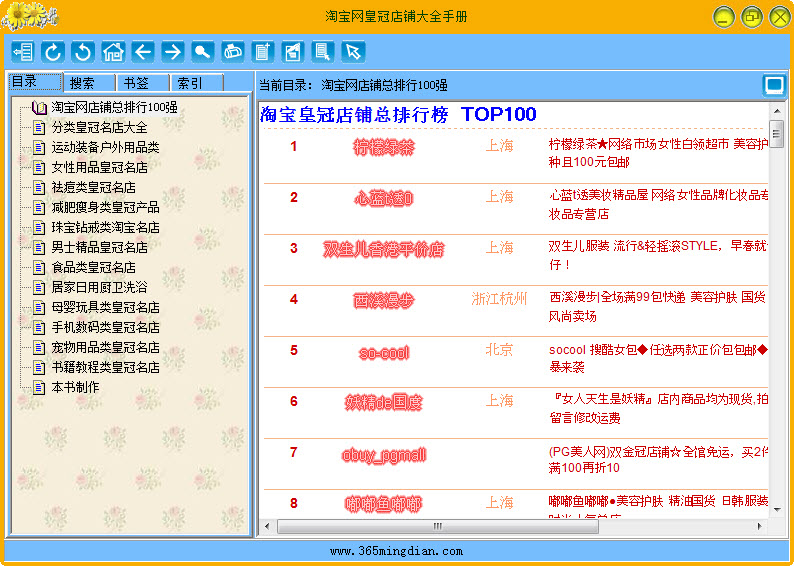Switch to the 搜索 tab
The width and height of the screenshot is (794, 566).
pyautogui.click(x=89, y=83)
